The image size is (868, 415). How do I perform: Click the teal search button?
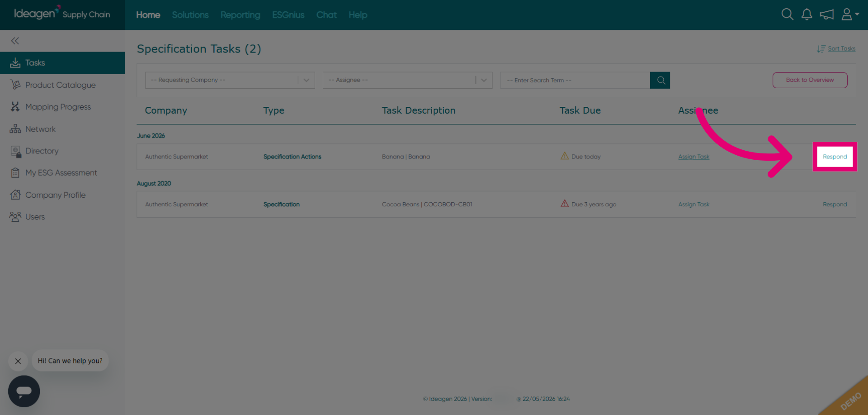660,80
